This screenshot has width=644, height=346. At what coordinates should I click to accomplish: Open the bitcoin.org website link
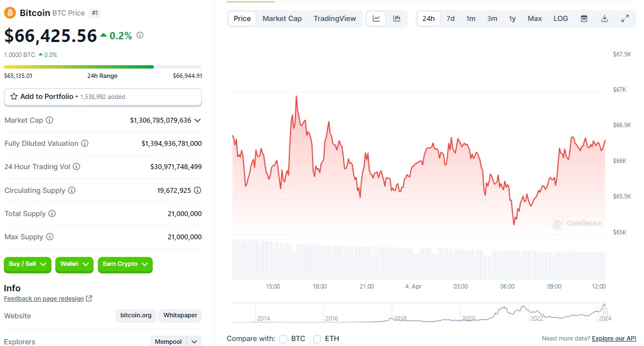pos(136,315)
